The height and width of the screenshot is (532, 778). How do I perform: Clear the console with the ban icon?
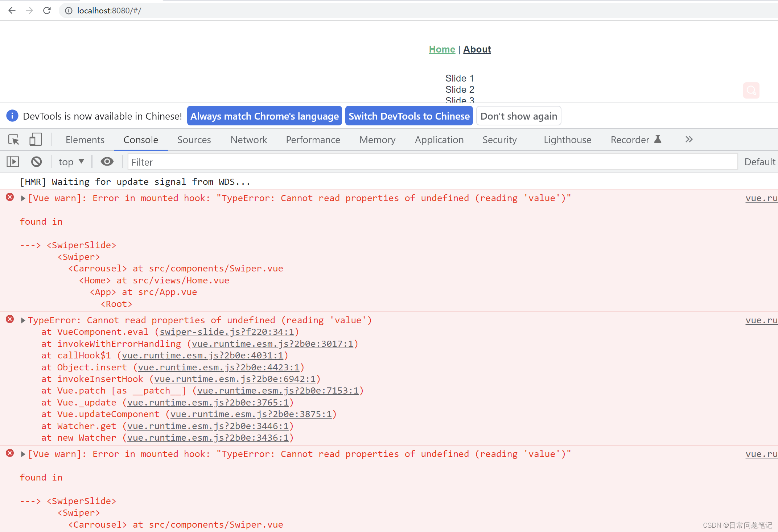[36, 162]
